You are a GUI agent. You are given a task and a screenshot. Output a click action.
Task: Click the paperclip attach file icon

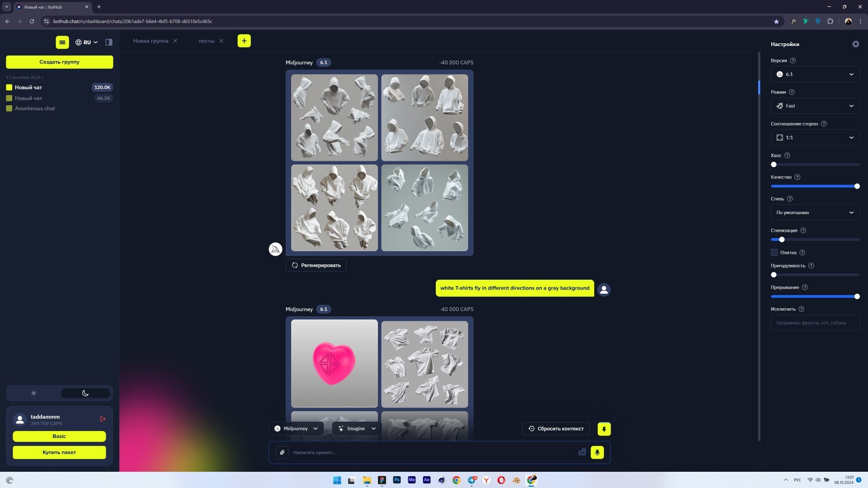pos(282,452)
